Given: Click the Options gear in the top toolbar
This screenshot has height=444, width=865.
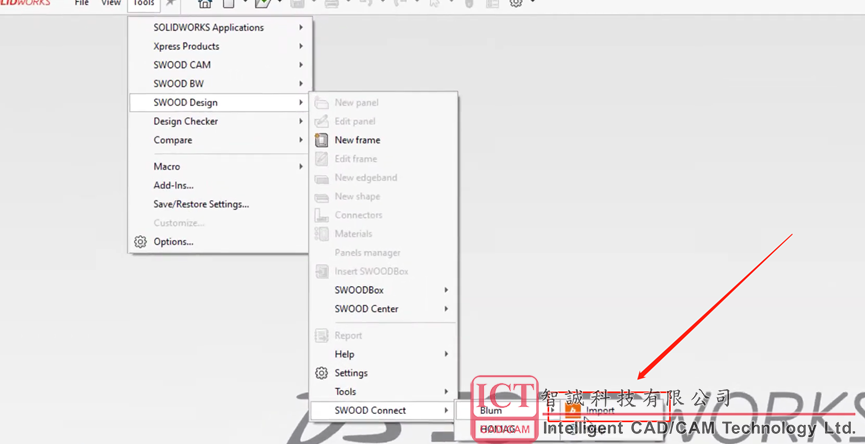Looking at the screenshot, I should [x=516, y=3].
